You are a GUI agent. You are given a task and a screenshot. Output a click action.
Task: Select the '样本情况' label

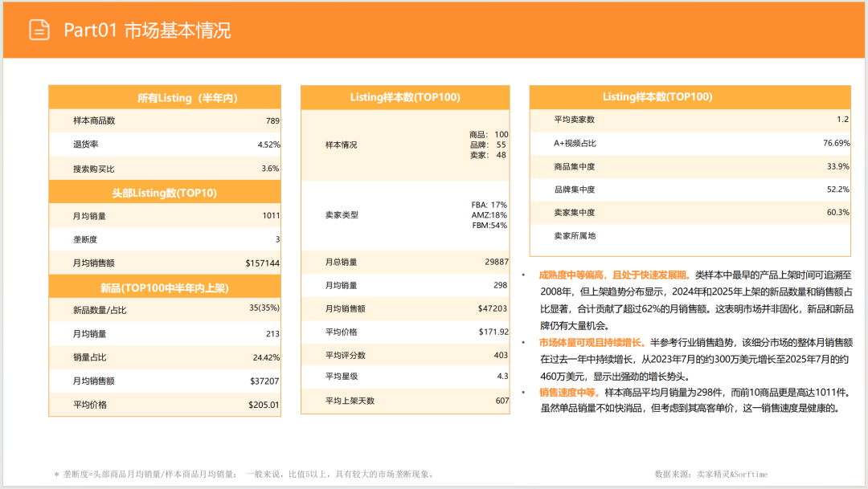click(x=341, y=145)
